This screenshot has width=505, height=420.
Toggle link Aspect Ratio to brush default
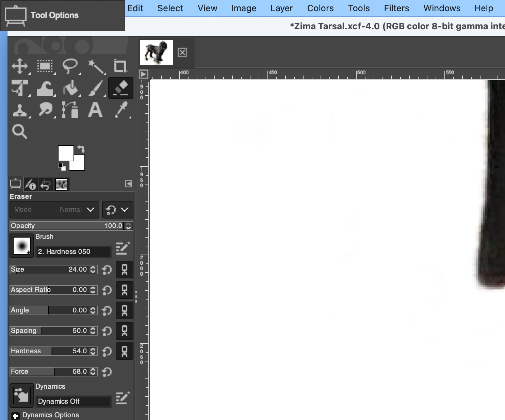click(x=125, y=290)
